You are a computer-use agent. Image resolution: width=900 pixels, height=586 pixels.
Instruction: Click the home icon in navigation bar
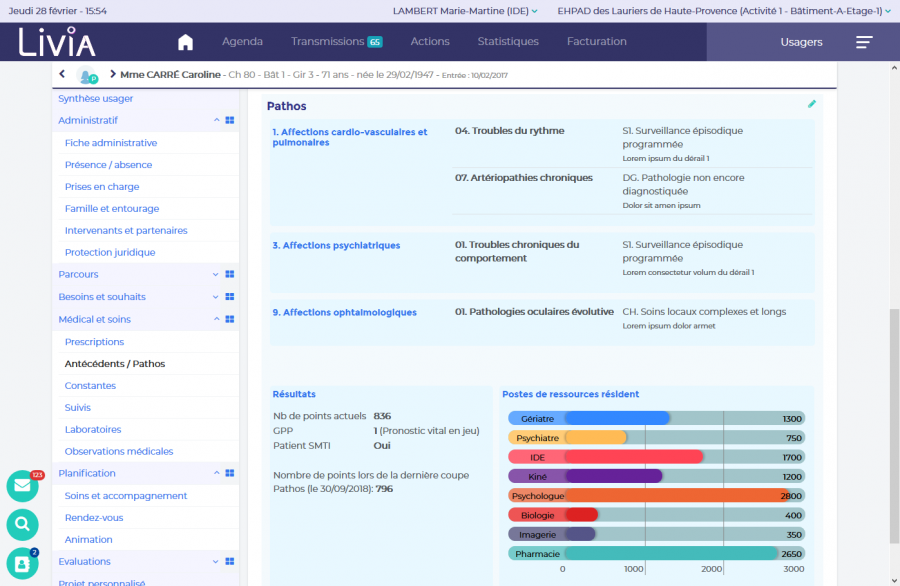pos(185,42)
